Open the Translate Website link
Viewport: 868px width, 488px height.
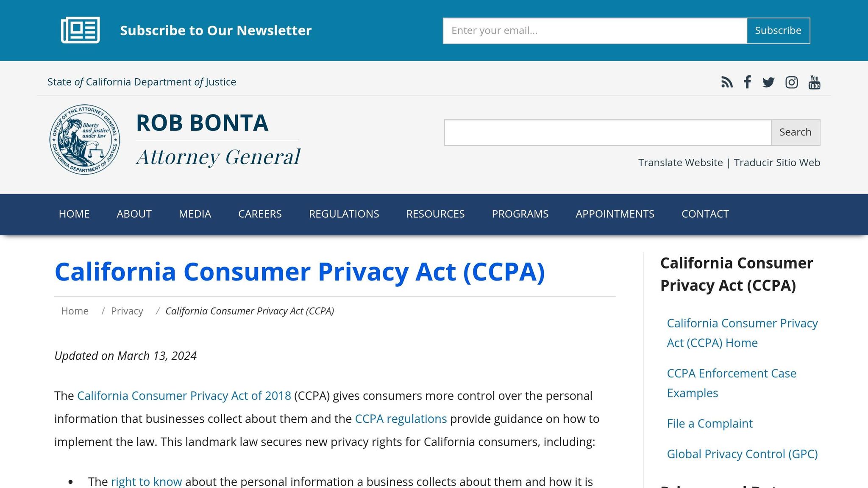pos(680,162)
